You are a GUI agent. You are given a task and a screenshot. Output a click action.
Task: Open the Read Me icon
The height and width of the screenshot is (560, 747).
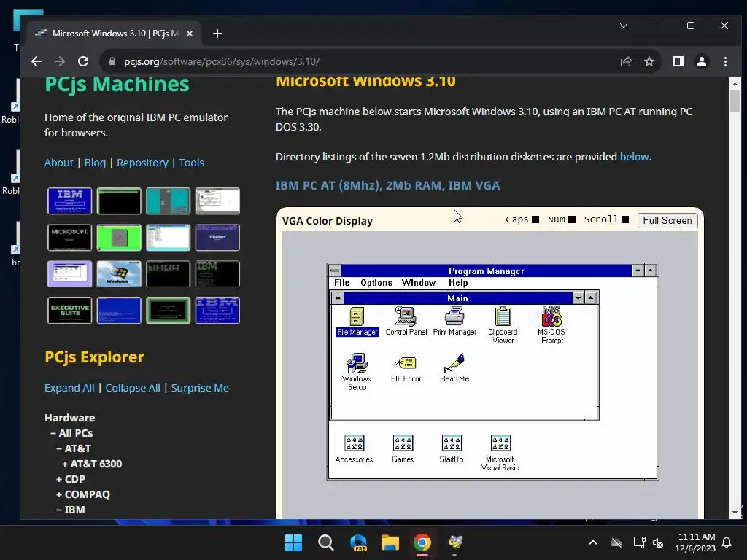pos(454,368)
